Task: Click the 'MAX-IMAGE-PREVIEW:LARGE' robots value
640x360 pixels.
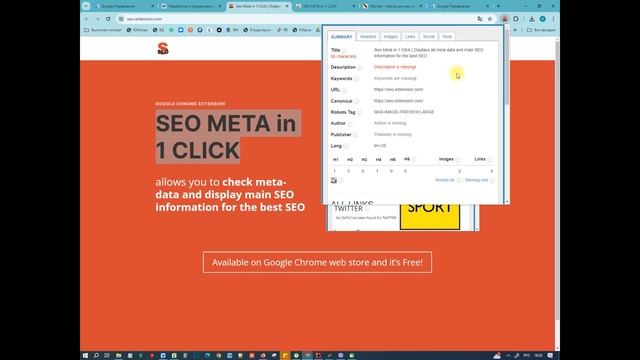Action: coord(404,112)
